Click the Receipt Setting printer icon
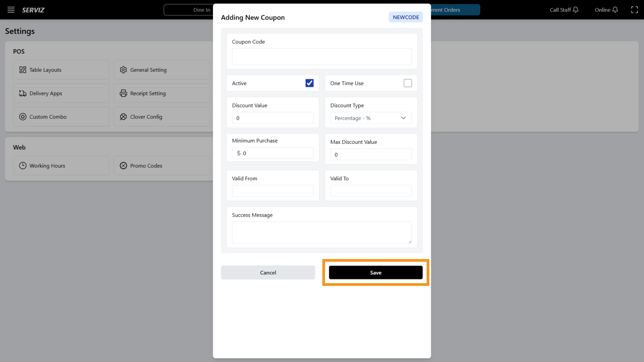This screenshot has height=362, width=644. point(123,93)
